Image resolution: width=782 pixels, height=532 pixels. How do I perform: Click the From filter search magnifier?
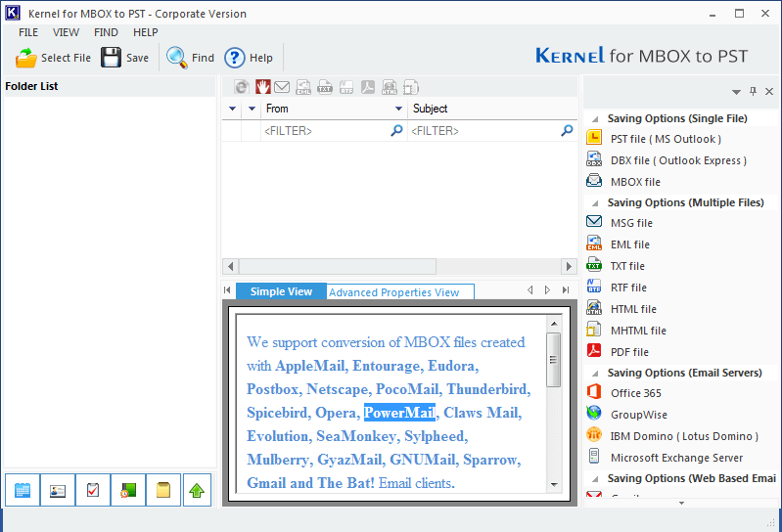pyautogui.click(x=397, y=130)
